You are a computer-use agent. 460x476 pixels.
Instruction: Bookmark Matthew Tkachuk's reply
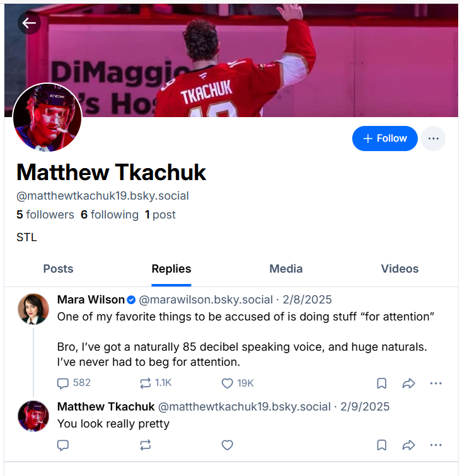pyautogui.click(x=382, y=445)
